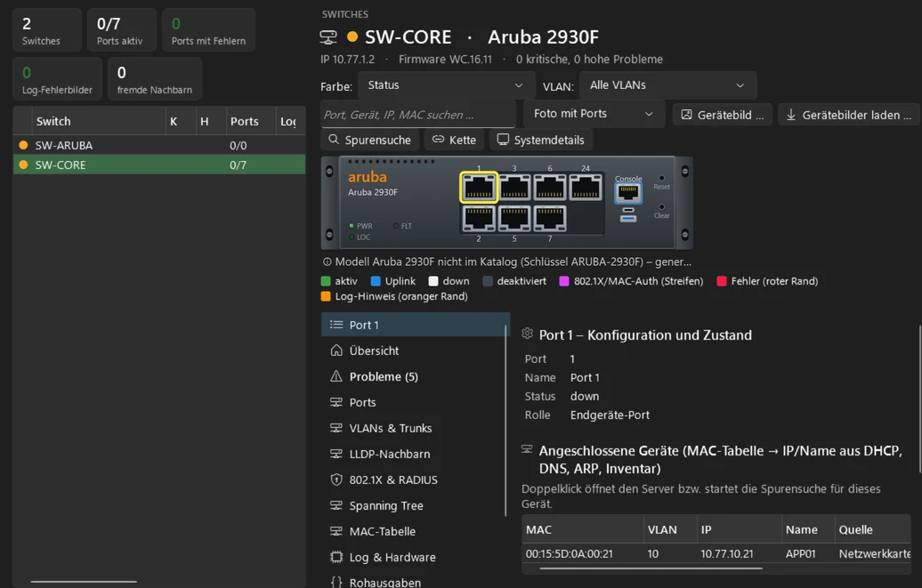Open the Farbe dropdown showing Status

pos(446,85)
